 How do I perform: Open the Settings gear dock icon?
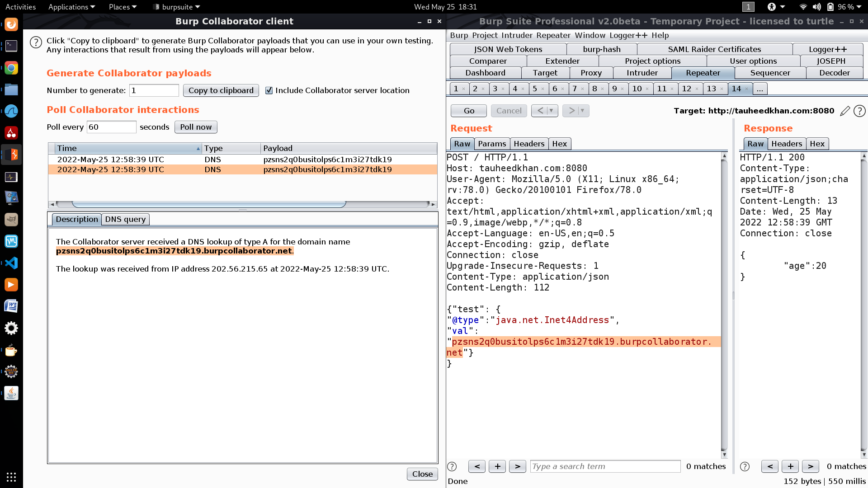(11, 328)
